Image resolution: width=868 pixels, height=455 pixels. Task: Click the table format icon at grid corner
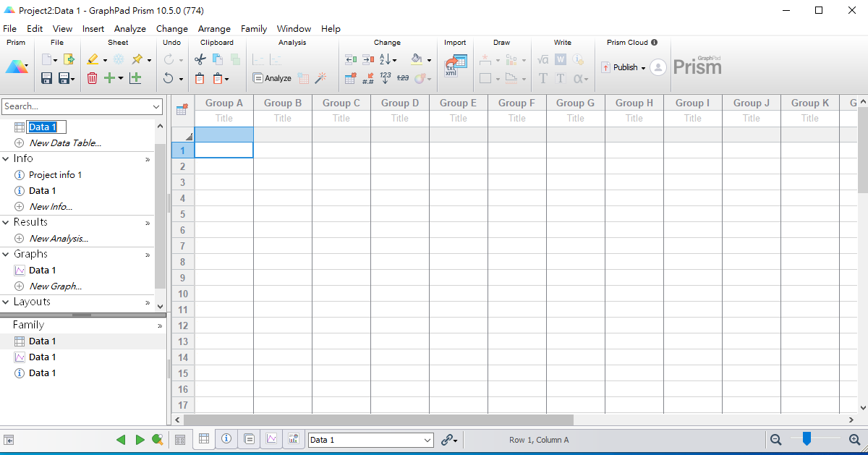[x=182, y=110]
